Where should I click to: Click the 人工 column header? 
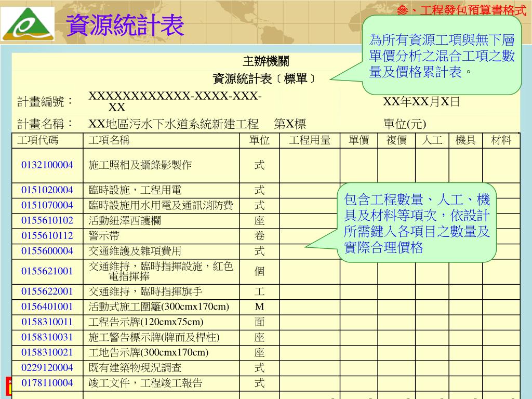(432, 140)
